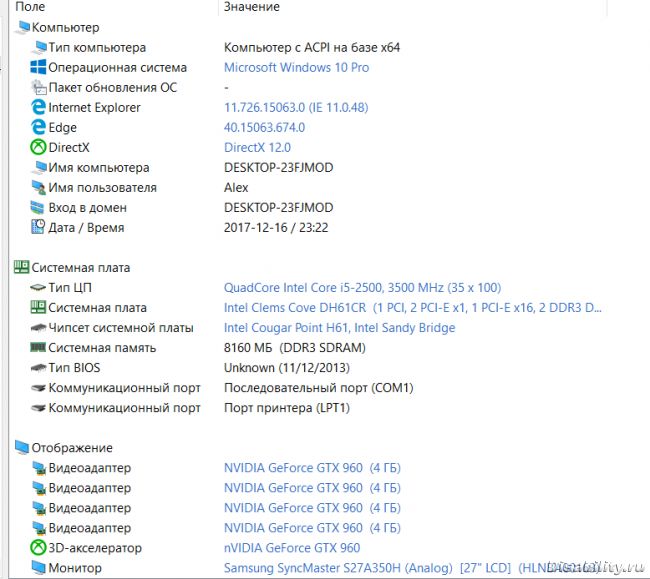Click the Значение column header
The height and width of the screenshot is (579, 650).
coord(252,7)
